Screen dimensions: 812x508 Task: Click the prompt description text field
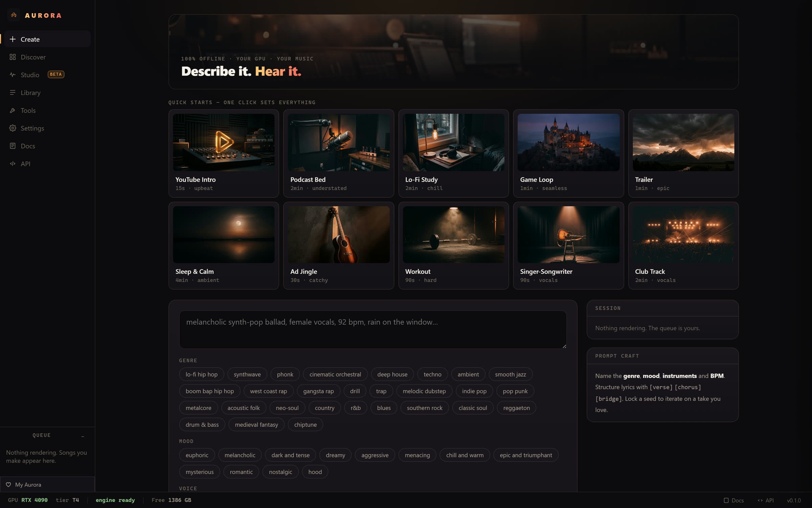373,330
